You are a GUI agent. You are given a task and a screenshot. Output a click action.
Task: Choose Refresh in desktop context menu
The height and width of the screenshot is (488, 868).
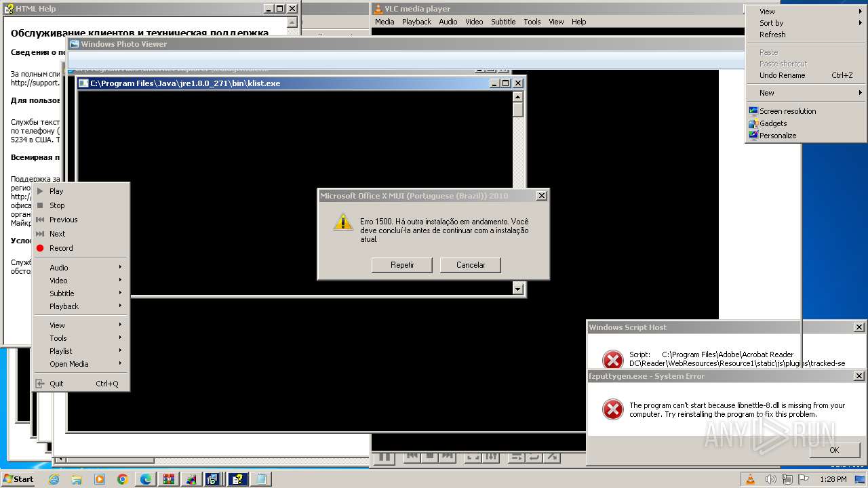pyautogui.click(x=806, y=35)
